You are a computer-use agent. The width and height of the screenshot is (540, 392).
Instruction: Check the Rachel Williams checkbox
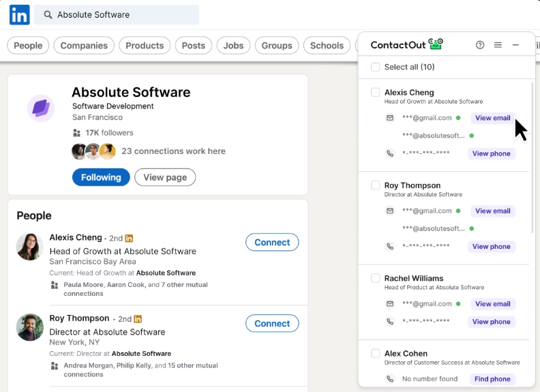[376, 278]
